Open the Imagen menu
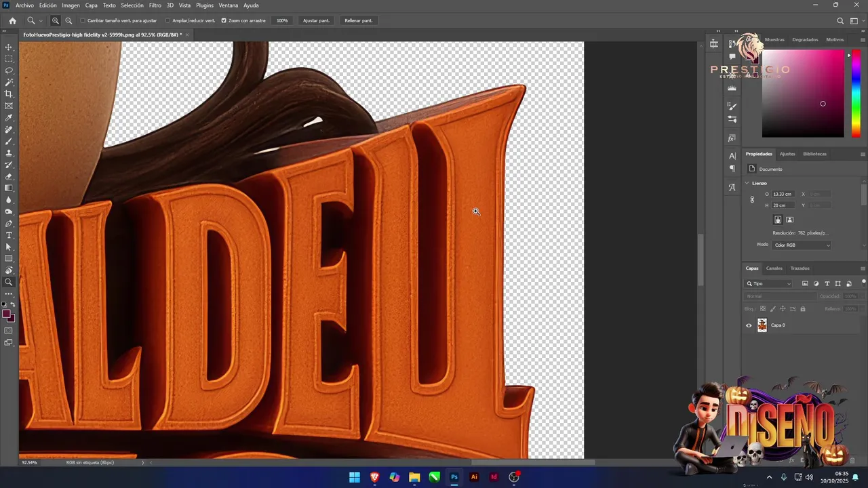This screenshot has height=488, width=868. click(x=71, y=5)
